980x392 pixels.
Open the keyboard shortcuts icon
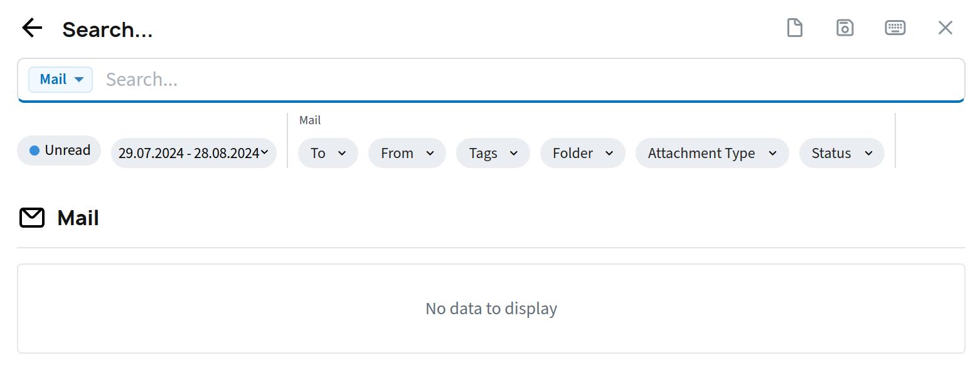895,28
